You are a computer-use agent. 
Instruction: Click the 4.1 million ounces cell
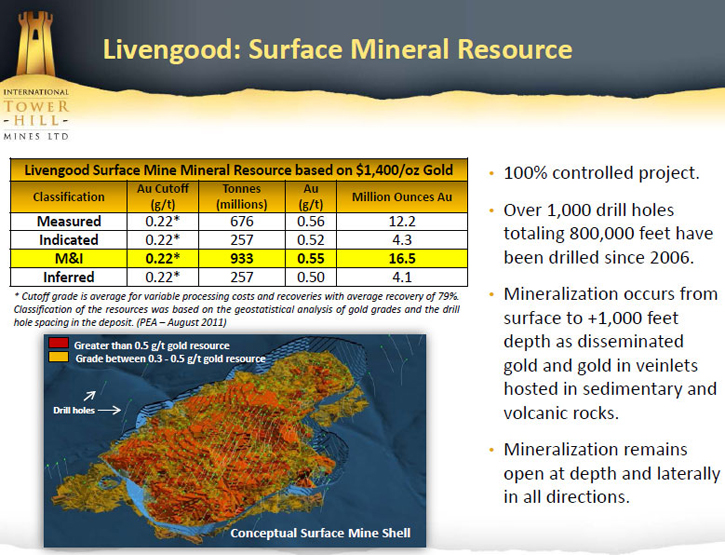402,277
